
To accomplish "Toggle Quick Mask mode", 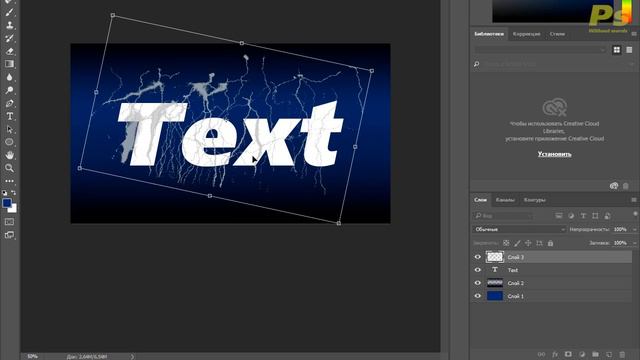I will [x=9, y=222].
